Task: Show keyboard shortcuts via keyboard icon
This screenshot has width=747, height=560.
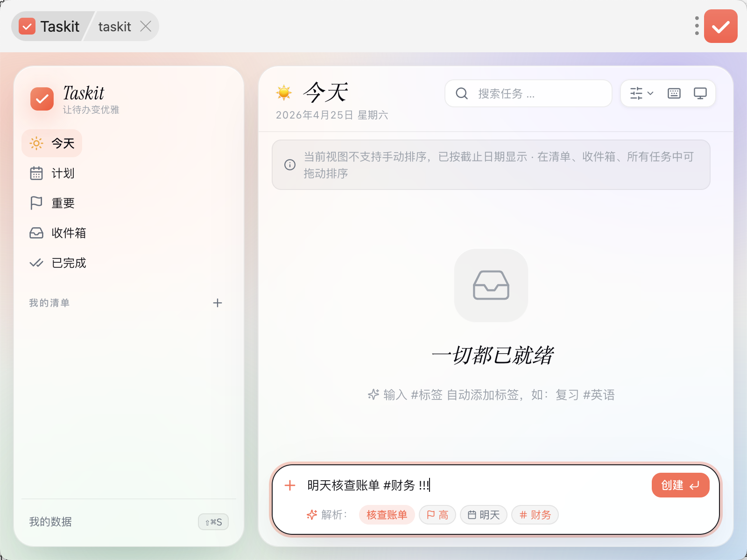Action: (x=674, y=93)
